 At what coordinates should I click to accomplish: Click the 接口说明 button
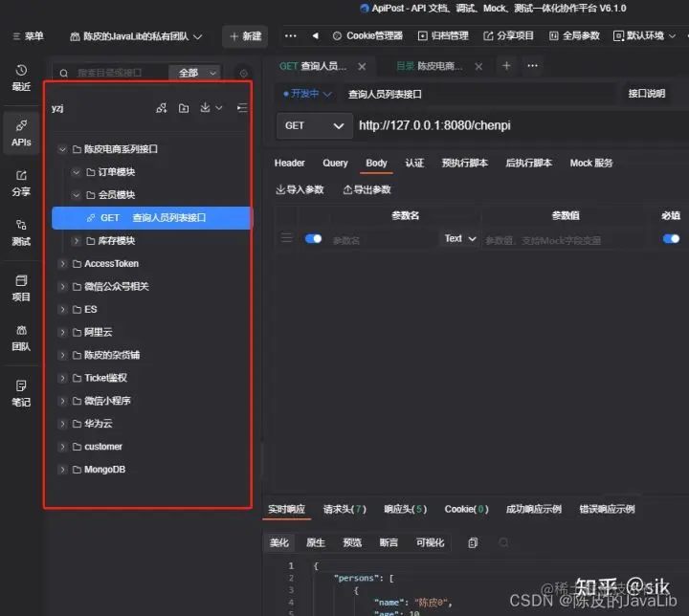[x=646, y=94]
